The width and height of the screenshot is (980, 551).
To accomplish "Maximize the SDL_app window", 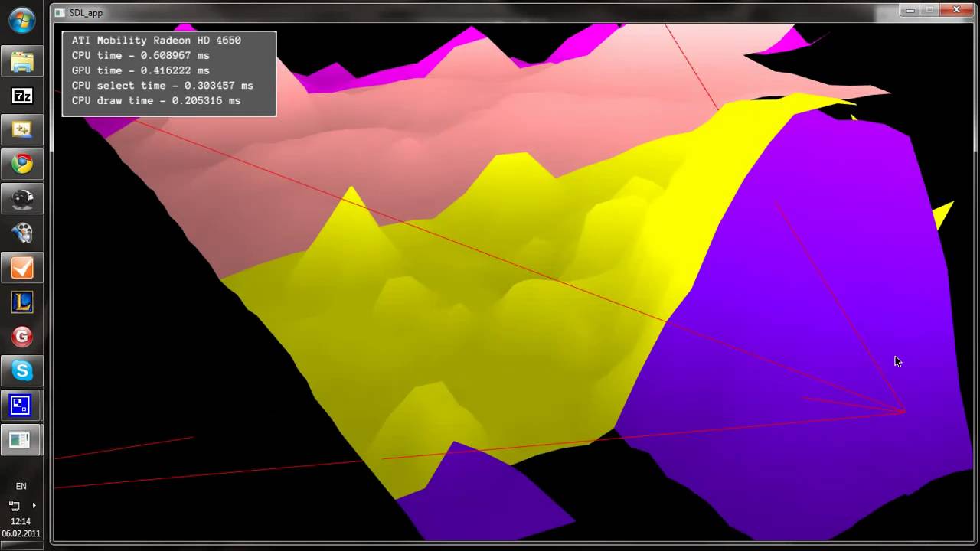I will tap(929, 10).
